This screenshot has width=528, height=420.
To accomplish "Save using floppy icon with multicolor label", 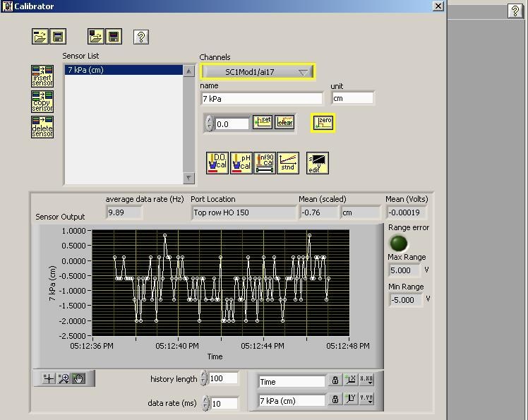I will (x=114, y=37).
